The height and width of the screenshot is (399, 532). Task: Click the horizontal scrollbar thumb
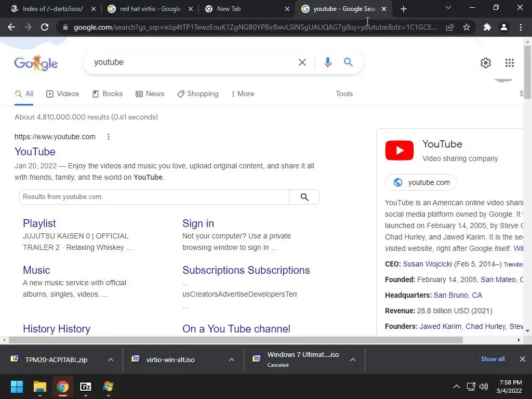(236, 340)
